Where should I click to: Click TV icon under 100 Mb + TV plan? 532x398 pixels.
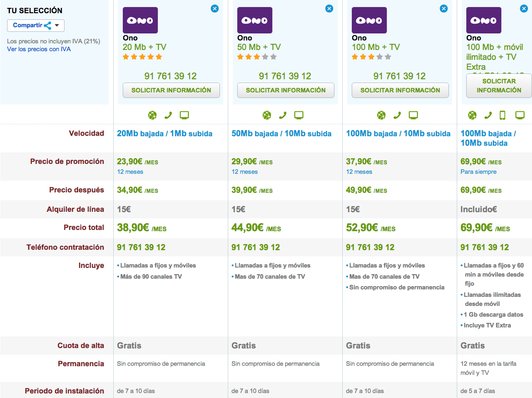point(413,115)
